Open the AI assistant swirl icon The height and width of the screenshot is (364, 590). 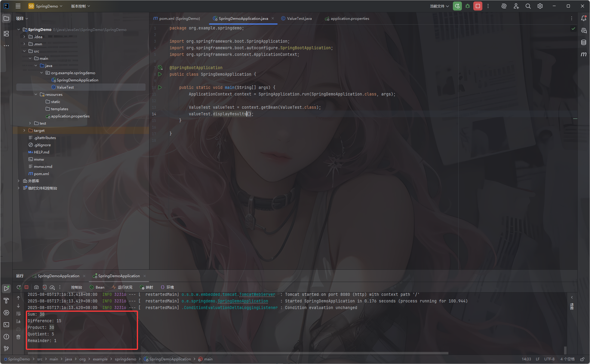click(504, 6)
